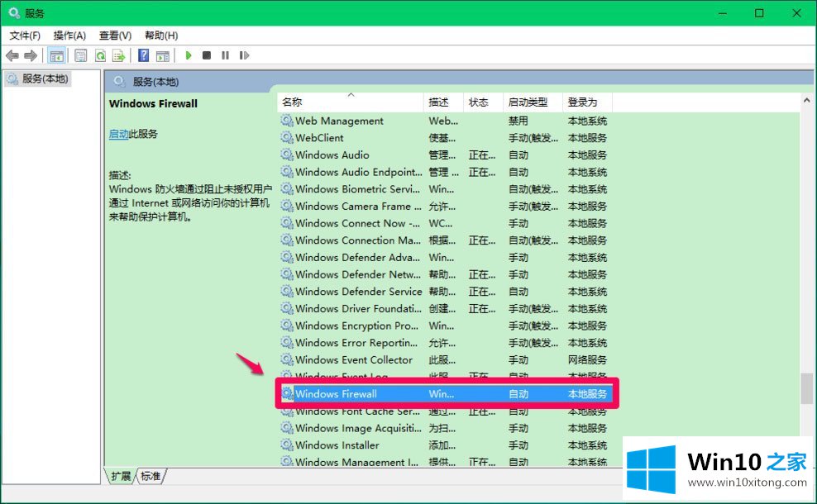Click 网络服务 logon of Event Collector

click(x=587, y=359)
